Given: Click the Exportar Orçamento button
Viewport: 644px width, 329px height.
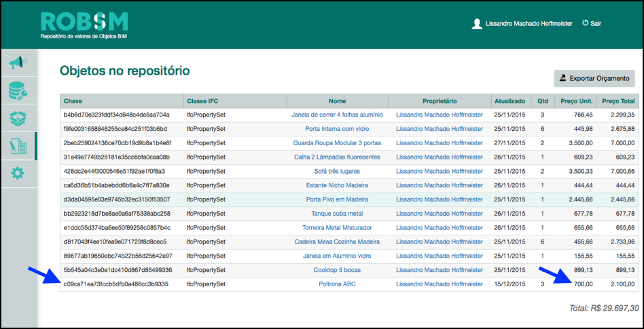Looking at the screenshot, I should pyautogui.click(x=594, y=79).
